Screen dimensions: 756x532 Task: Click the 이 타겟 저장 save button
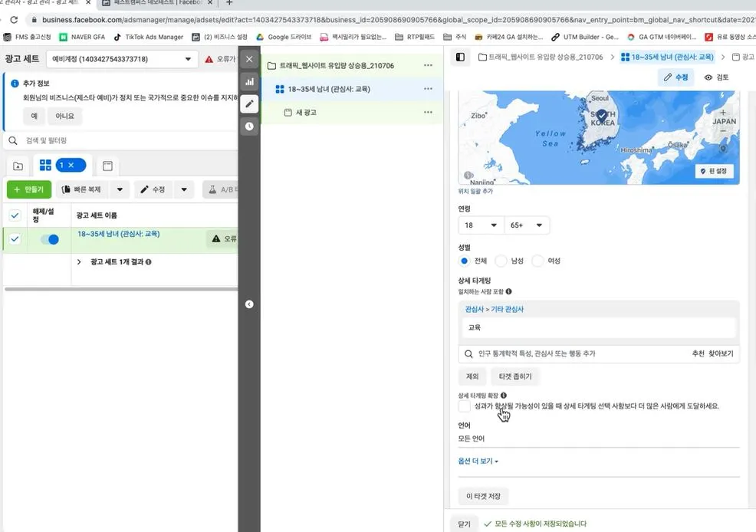pos(483,496)
